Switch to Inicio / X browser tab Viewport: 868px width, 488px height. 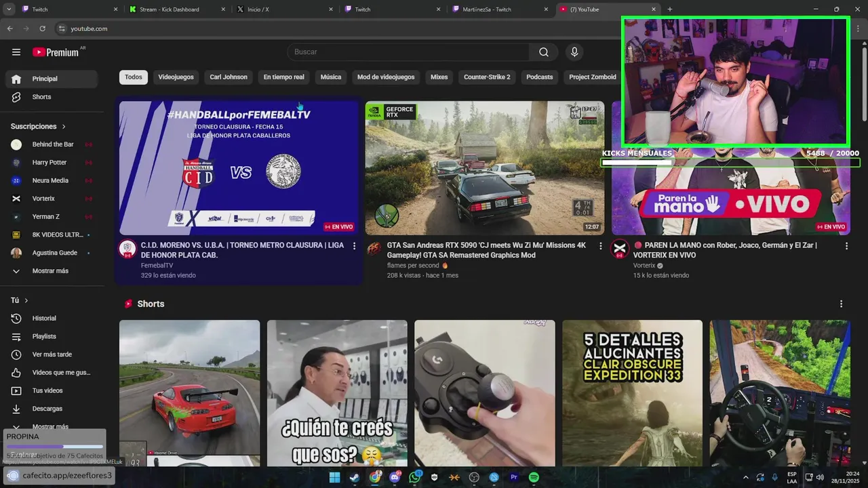tap(285, 9)
